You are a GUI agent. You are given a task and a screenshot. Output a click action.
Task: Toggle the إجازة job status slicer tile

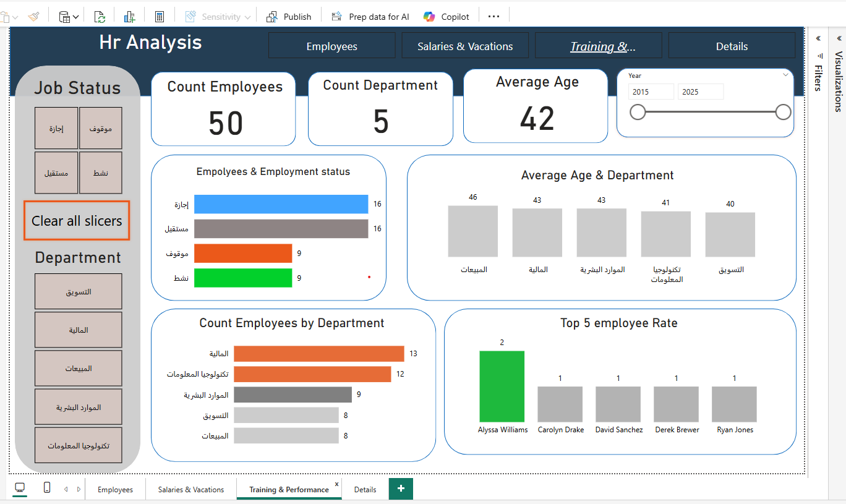pos(56,129)
